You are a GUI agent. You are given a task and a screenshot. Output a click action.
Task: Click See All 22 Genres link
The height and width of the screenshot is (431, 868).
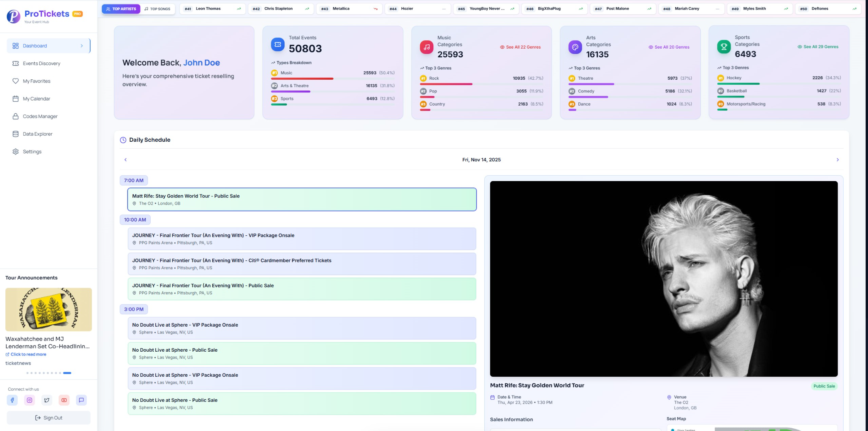(521, 47)
